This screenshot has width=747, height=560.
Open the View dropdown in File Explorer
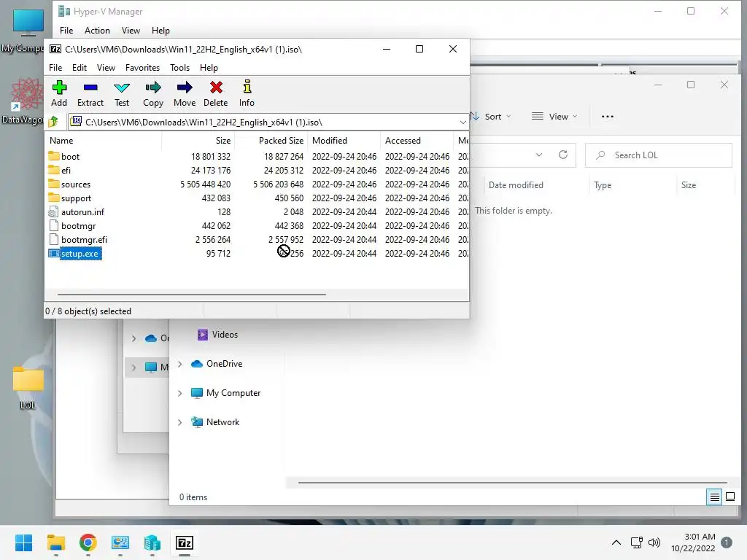point(554,117)
